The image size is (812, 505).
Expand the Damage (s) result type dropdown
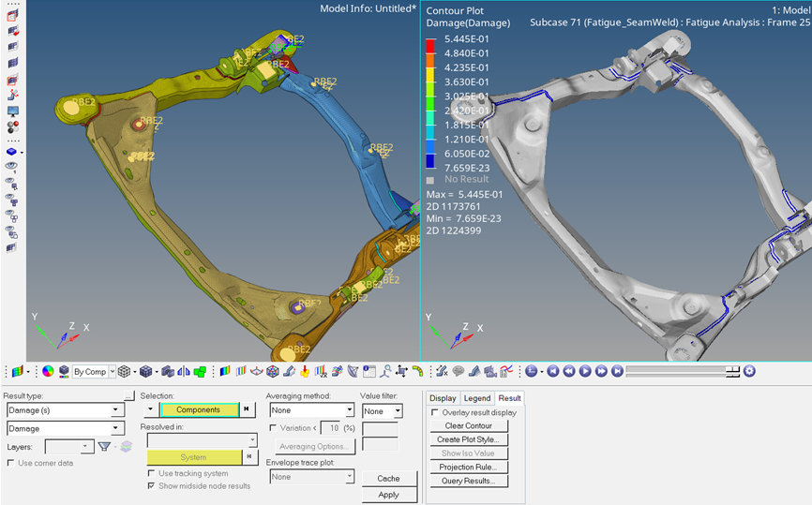point(116,410)
